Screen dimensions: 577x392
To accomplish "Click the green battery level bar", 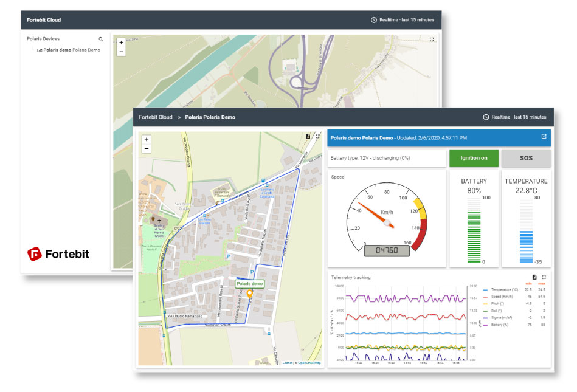I will tap(474, 236).
